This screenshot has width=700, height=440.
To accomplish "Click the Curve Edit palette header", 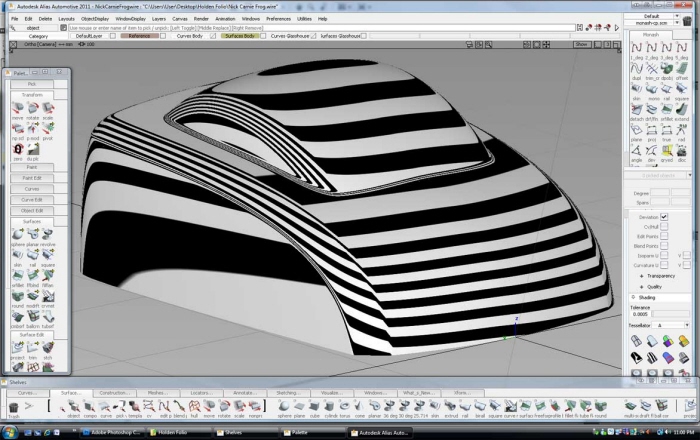I will click(32, 199).
